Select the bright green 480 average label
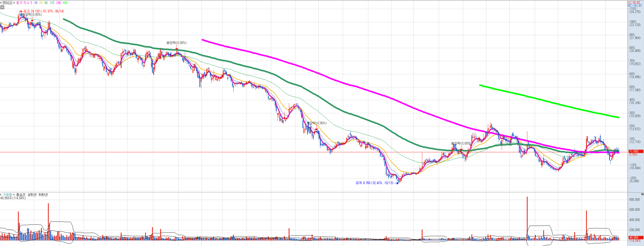Viewport: 644px width, 246px height. click(x=65, y=3)
